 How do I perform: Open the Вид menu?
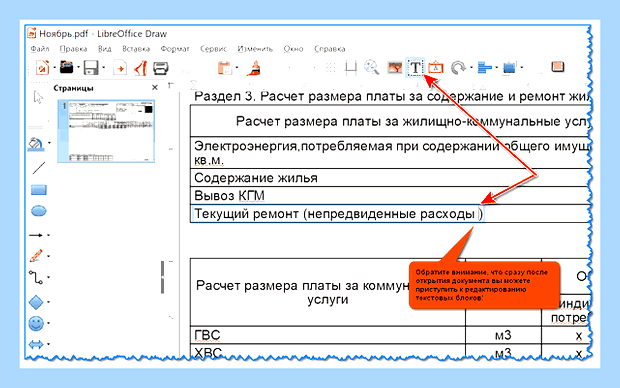tap(104, 49)
